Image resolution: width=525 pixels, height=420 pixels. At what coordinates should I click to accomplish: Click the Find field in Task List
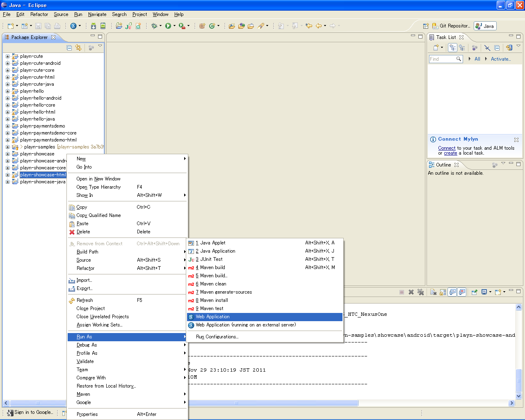[446, 59]
